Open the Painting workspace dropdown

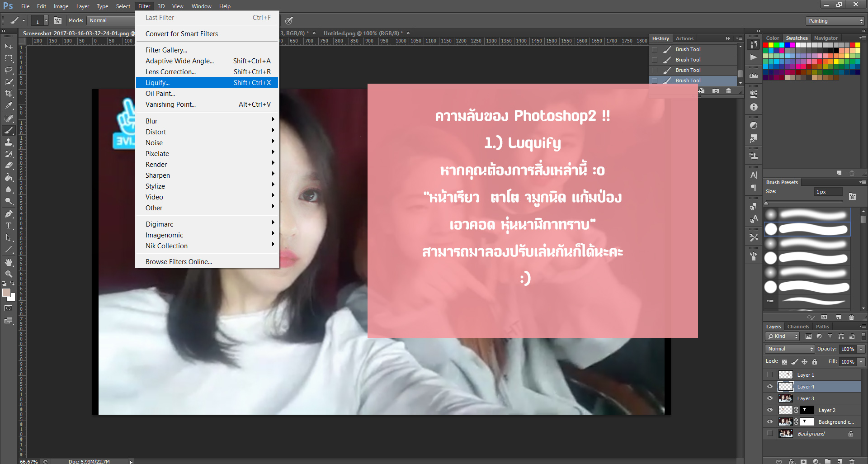tap(835, 21)
